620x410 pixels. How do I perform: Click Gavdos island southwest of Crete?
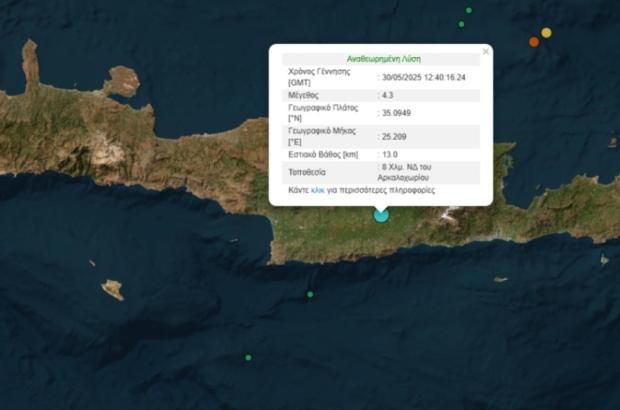113,289
